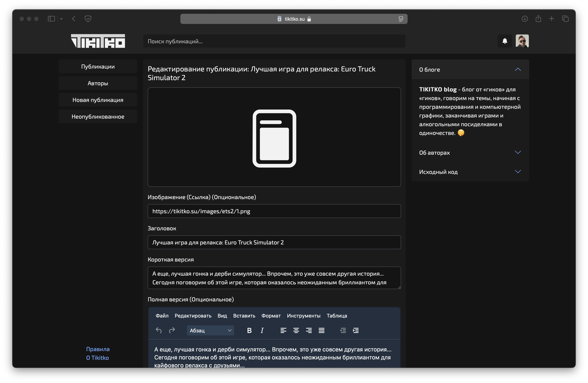Open the Формат menu in editor
The width and height of the screenshot is (588, 383).
[x=271, y=316]
